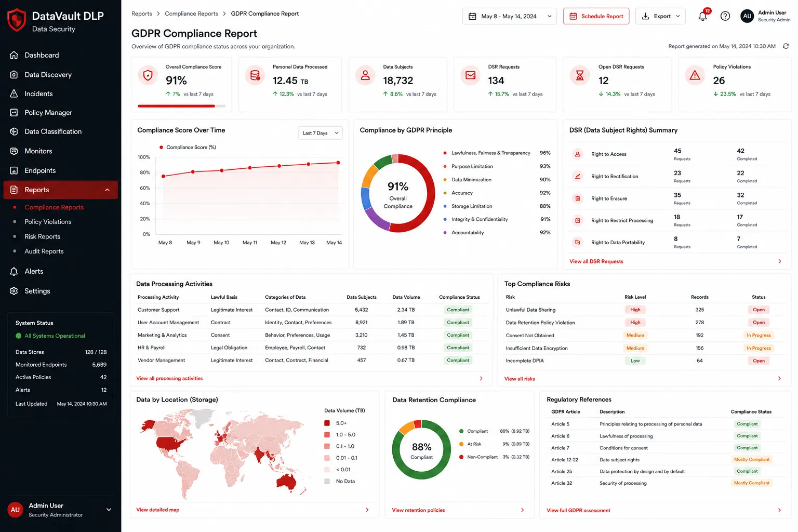Click the Right to Erasure trash icon

(577, 198)
